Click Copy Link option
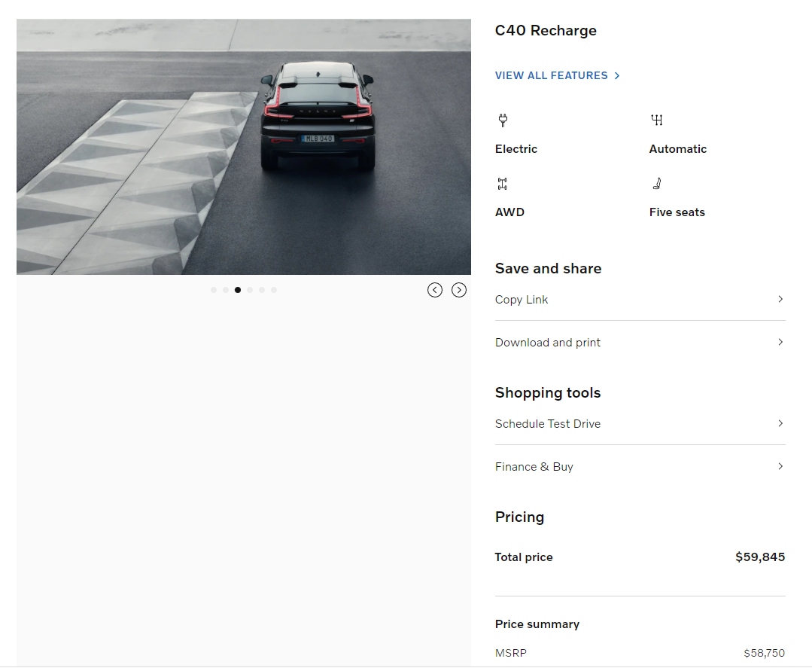The height and width of the screenshot is (668, 812). (640, 300)
